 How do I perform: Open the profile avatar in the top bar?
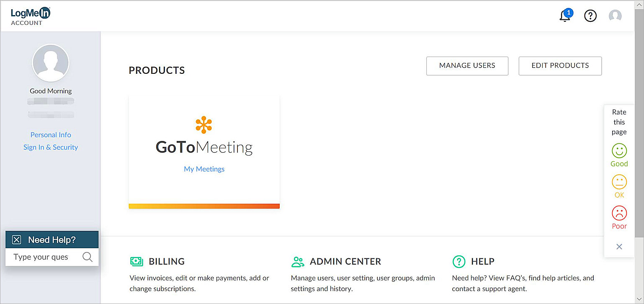[615, 16]
